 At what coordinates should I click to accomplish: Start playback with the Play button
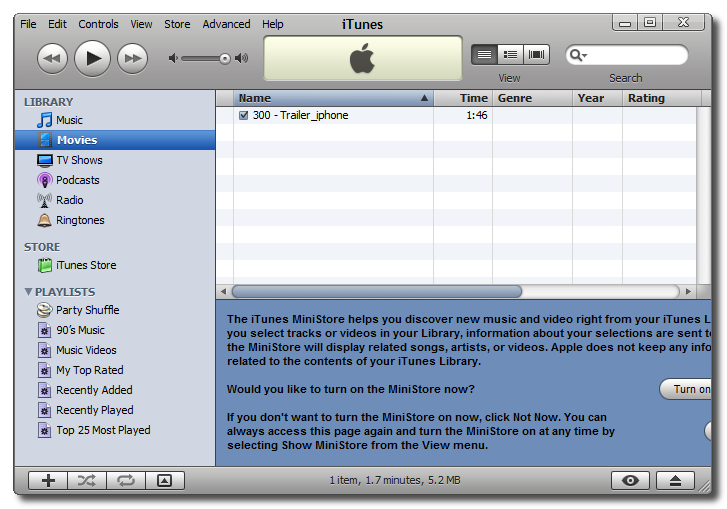[92, 58]
